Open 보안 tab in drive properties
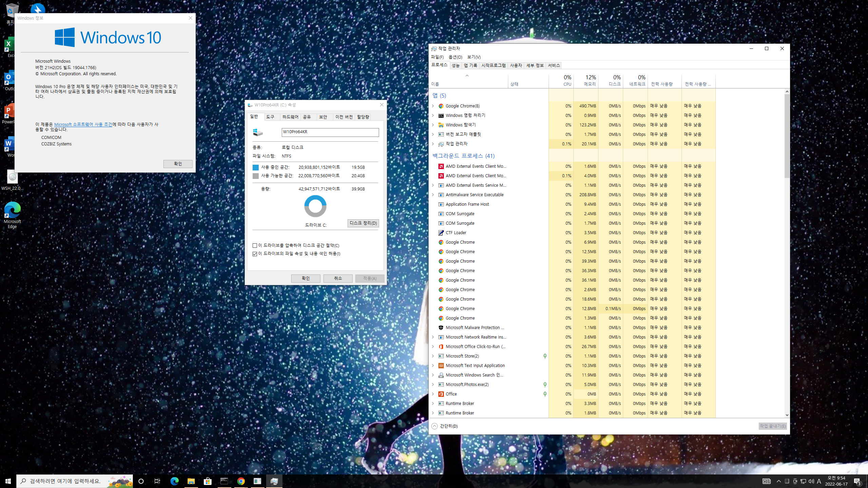 pos(323,117)
